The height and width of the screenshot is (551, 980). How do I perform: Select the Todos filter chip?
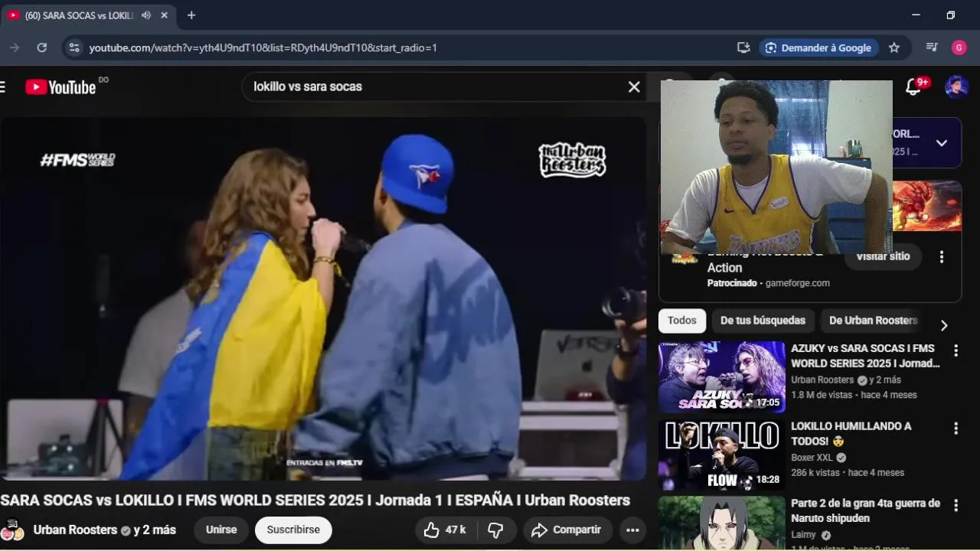click(x=682, y=321)
